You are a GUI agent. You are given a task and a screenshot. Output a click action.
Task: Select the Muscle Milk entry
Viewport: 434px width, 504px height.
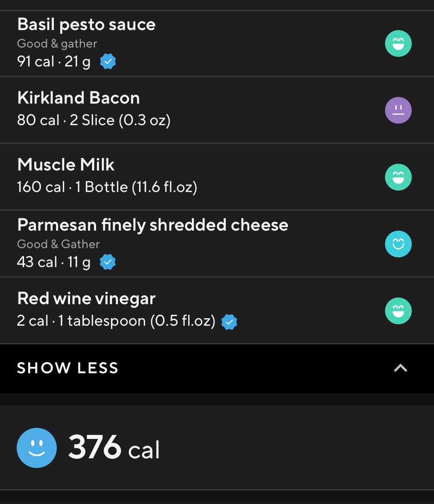(217, 177)
